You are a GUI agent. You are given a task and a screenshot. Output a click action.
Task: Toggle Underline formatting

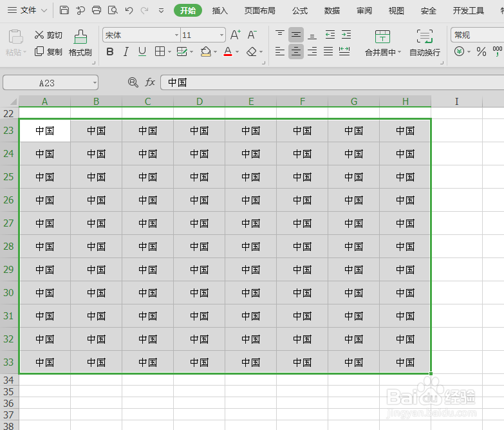(x=142, y=51)
